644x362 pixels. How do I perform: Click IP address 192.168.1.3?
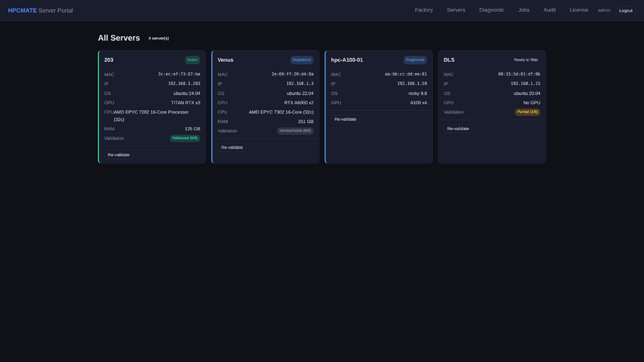[299, 84]
